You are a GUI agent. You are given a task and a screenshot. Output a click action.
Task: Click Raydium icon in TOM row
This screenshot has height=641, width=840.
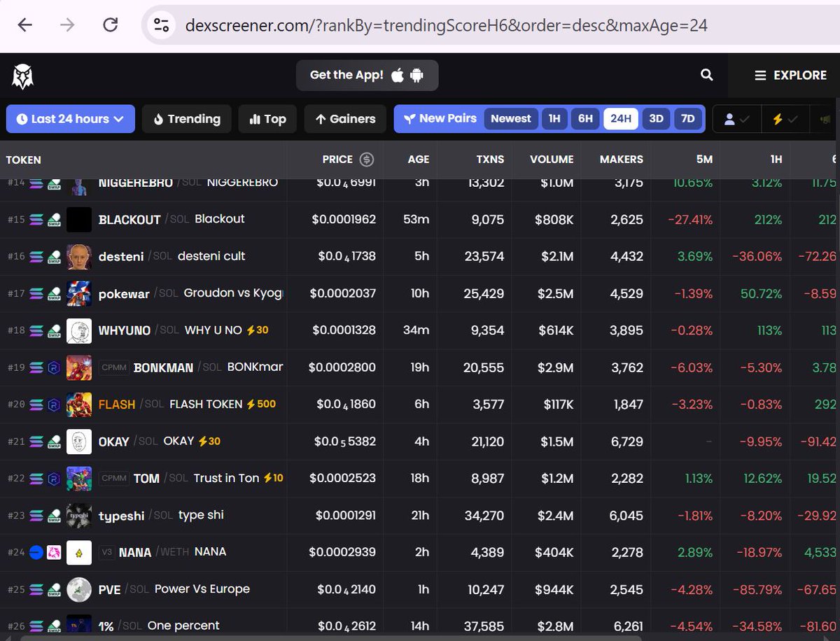pyautogui.click(x=54, y=479)
